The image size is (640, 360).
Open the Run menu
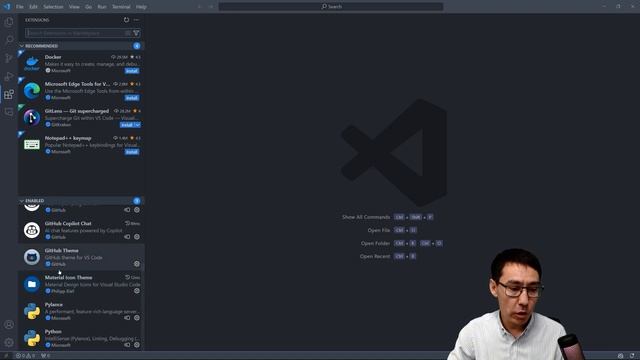102,7
